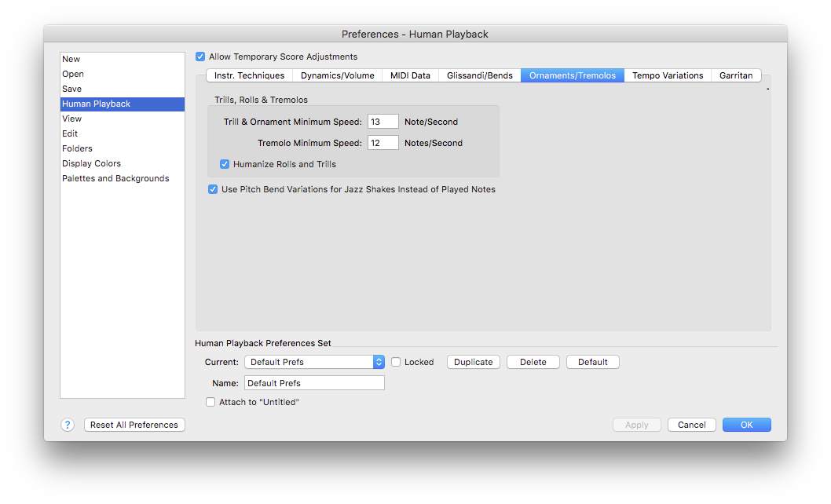
Task: Open the Current preferences set dropdown
Action: pyautogui.click(x=314, y=362)
